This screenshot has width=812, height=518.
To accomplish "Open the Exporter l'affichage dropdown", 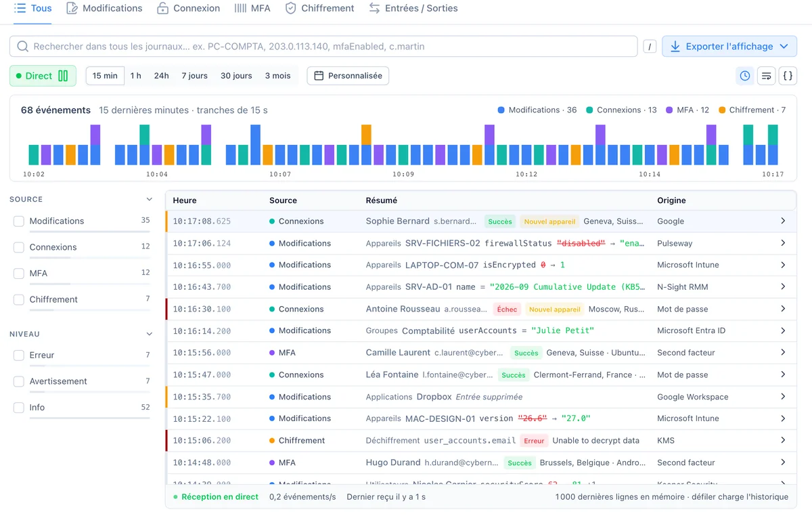I will pyautogui.click(x=729, y=47).
